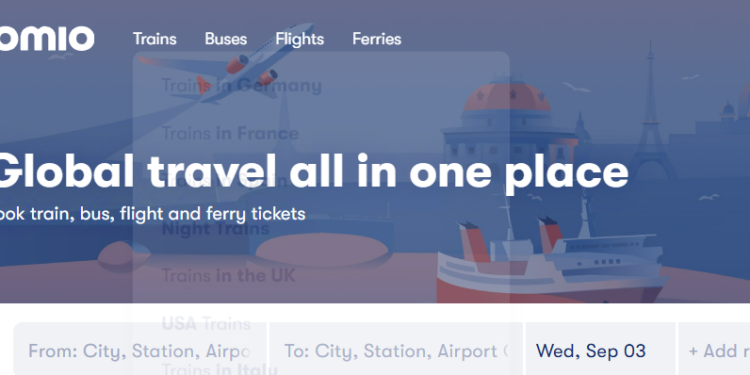Click the red-domed building illustration
Viewport: 750px width, 375px height.
507,122
